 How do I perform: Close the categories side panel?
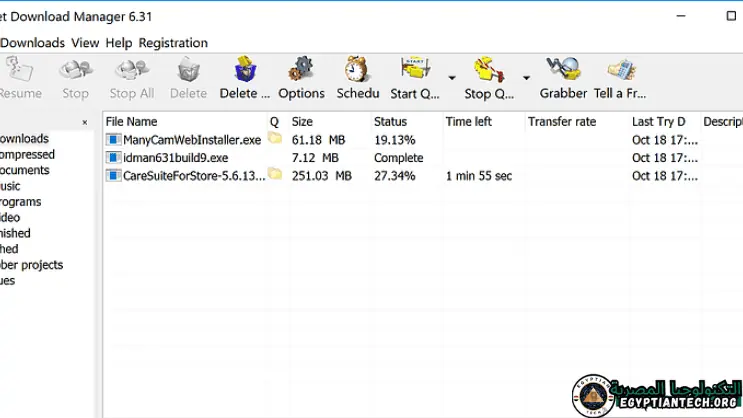[84, 122]
